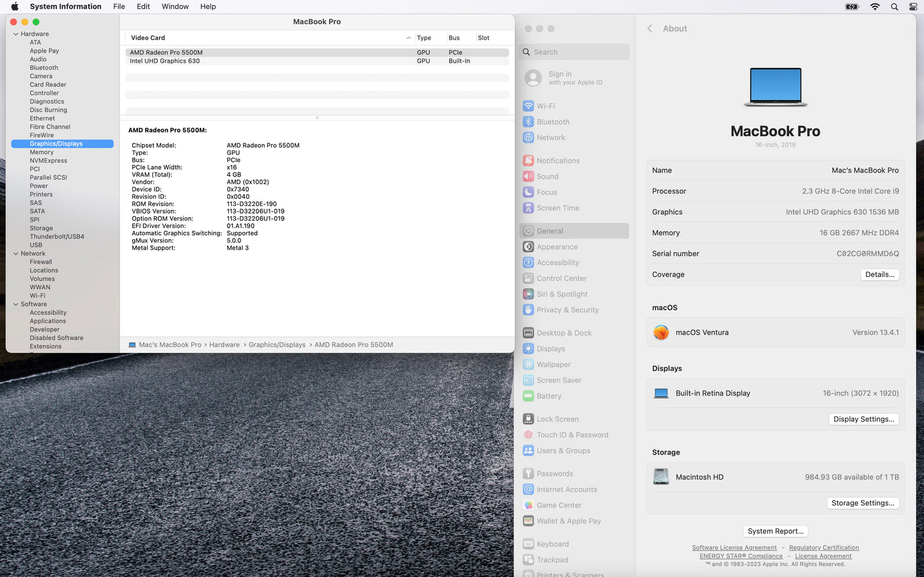Open the Regulatory Certification link

[x=824, y=548]
